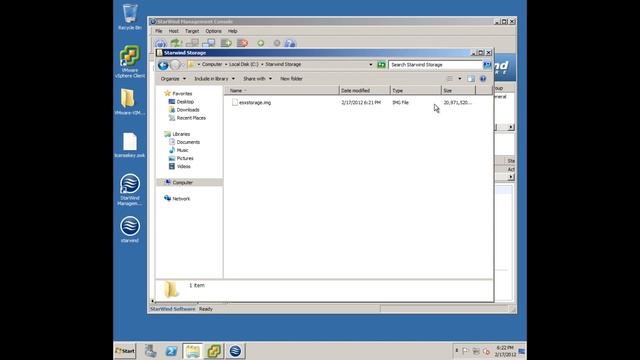This screenshot has width=640, height=360.
Task: Select Videos under Libraries
Action: [180, 167]
